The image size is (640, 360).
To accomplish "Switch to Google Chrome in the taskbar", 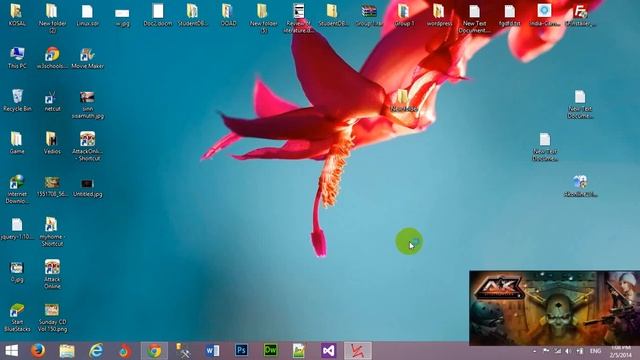I will click(154, 351).
